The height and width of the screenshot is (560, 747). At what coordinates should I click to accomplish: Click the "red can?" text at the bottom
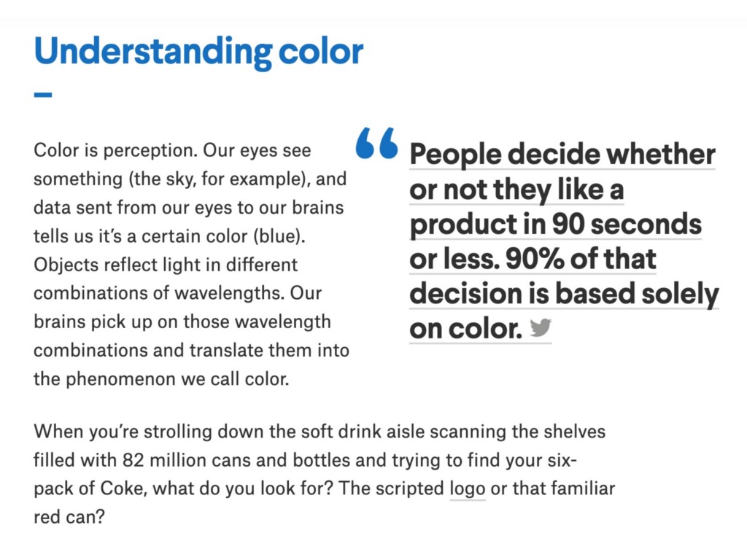coord(69,517)
